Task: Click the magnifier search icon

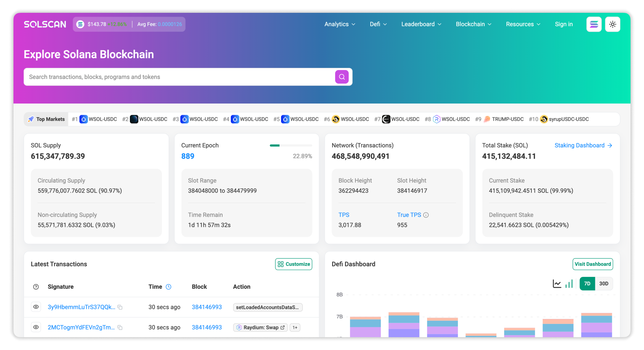Action: [341, 77]
